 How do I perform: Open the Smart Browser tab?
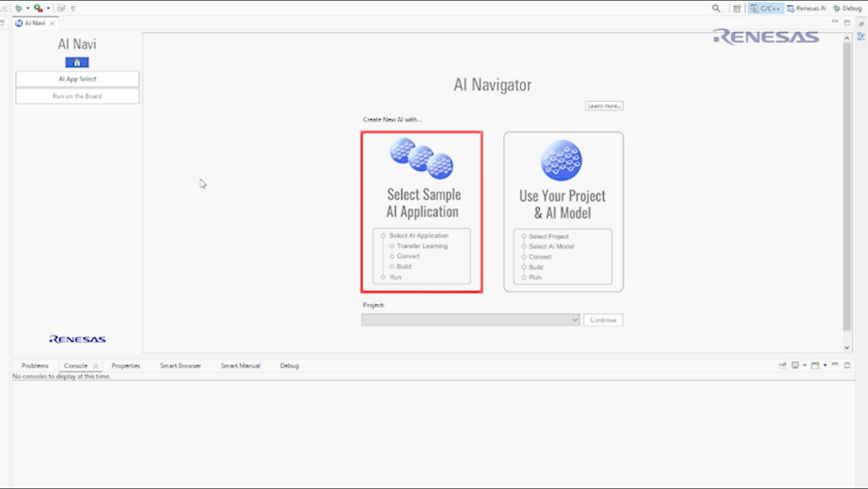tap(181, 366)
